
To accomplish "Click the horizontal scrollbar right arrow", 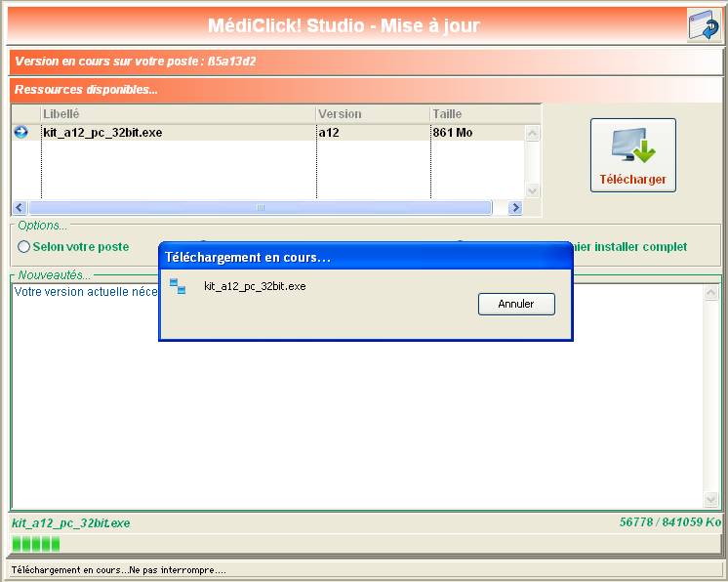I will (515, 208).
